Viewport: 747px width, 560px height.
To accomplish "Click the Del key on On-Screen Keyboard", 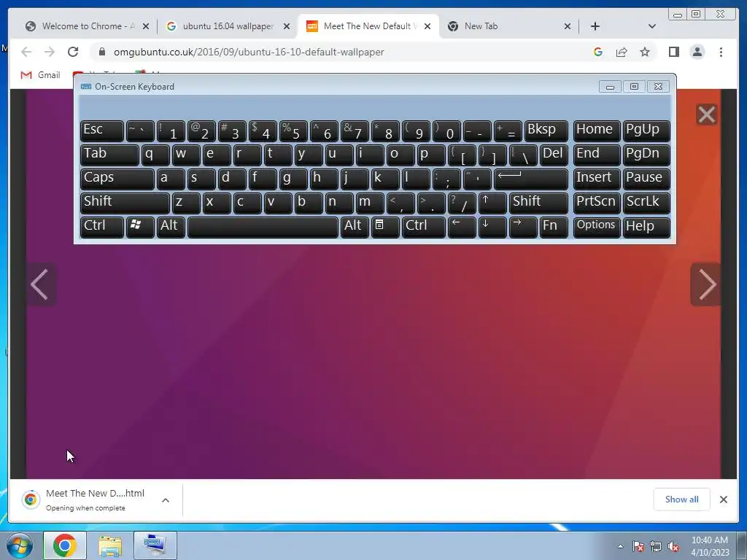I will 554,155.
